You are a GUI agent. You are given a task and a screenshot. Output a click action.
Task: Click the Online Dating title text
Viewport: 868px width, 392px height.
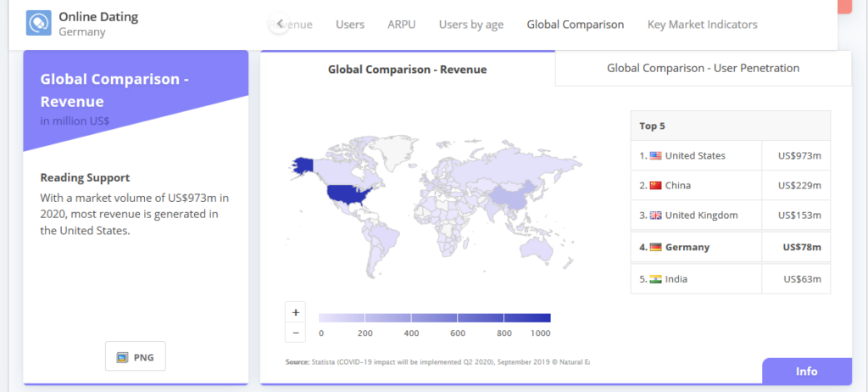98,17
